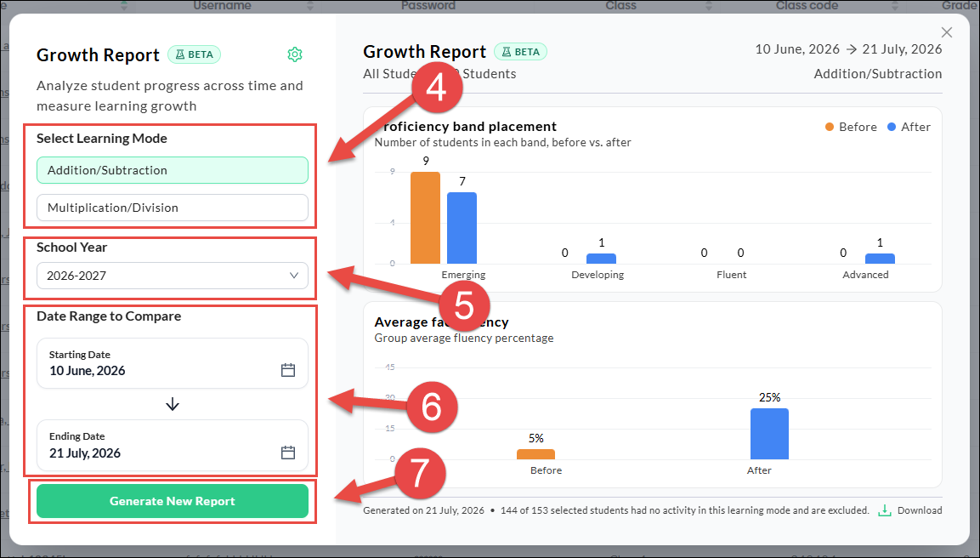This screenshot has width=980, height=558.
Task: Toggle the Before legend series
Action: tap(851, 127)
